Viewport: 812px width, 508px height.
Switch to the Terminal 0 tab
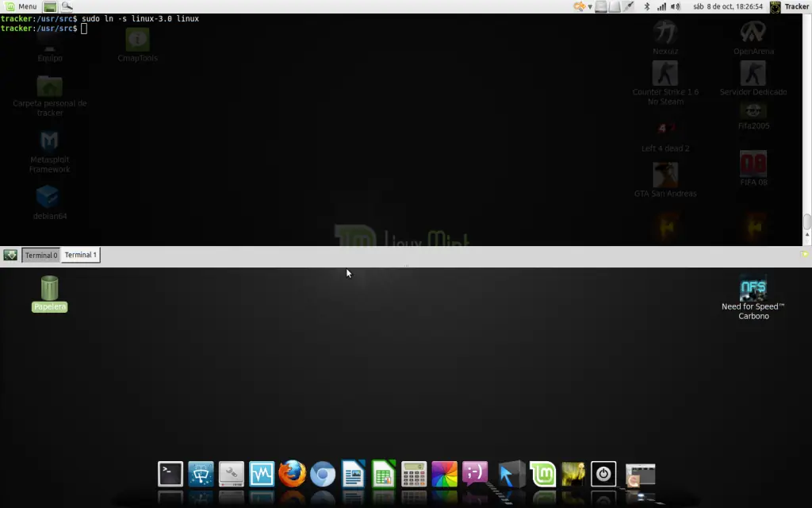coord(41,255)
